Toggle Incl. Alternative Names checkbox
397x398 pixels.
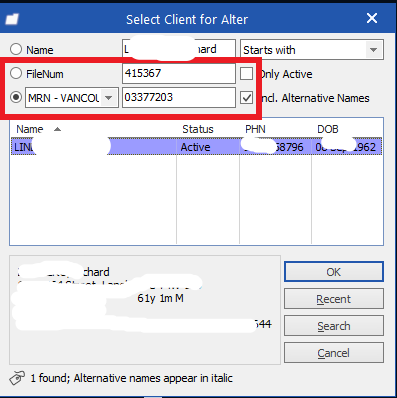coord(246,98)
